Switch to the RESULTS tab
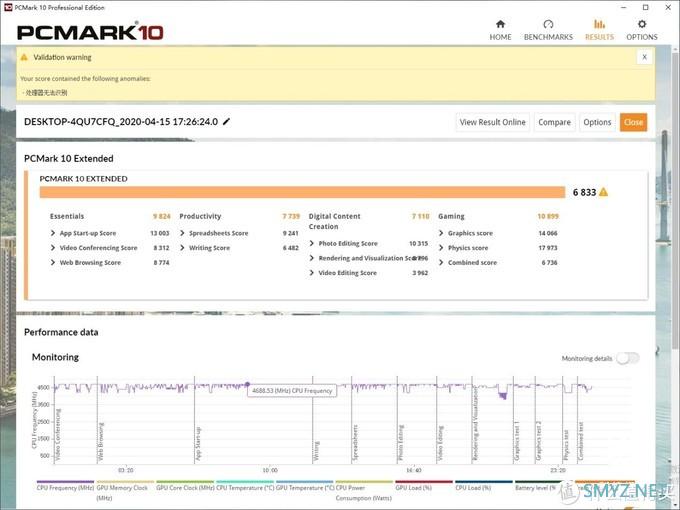 [x=599, y=30]
